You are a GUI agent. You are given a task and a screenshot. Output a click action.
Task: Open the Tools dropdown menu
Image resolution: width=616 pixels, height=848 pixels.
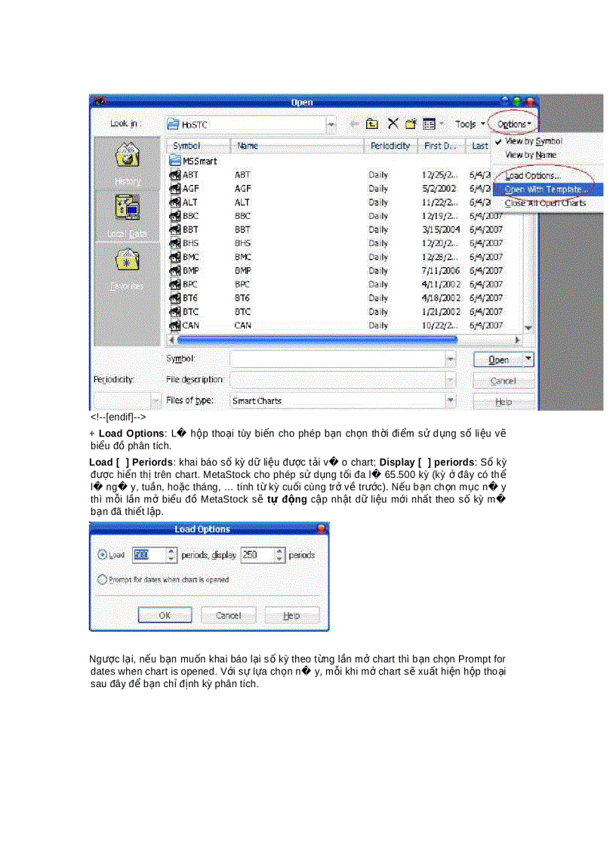click(467, 124)
